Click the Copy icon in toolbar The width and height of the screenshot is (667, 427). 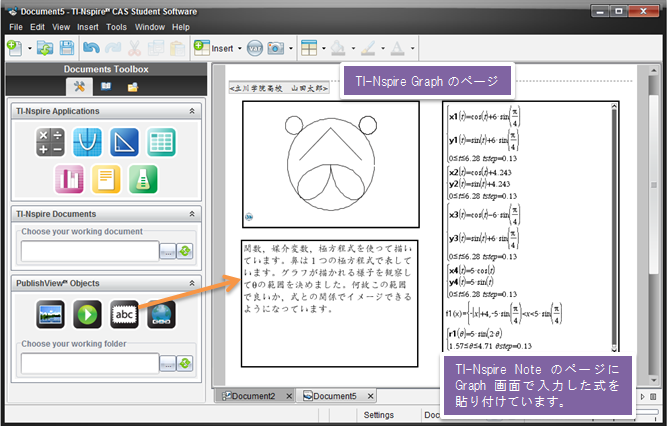click(156, 48)
